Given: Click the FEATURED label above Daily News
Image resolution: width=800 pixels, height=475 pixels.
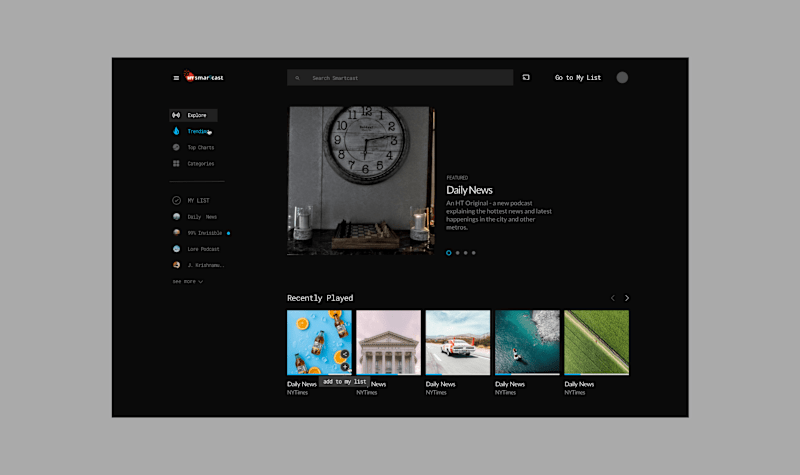Looking at the screenshot, I should pyautogui.click(x=457, y=178).
